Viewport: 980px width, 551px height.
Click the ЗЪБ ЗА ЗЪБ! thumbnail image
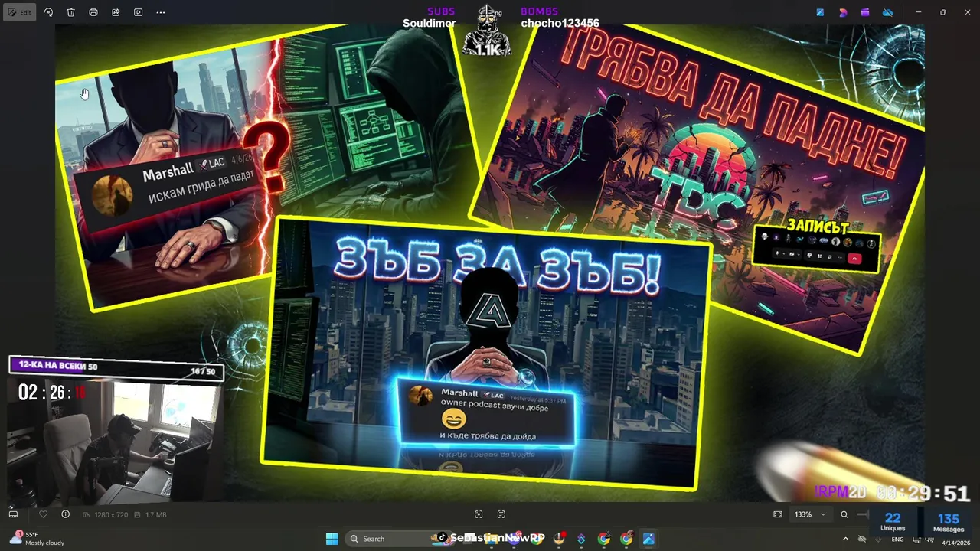(488, 352)
